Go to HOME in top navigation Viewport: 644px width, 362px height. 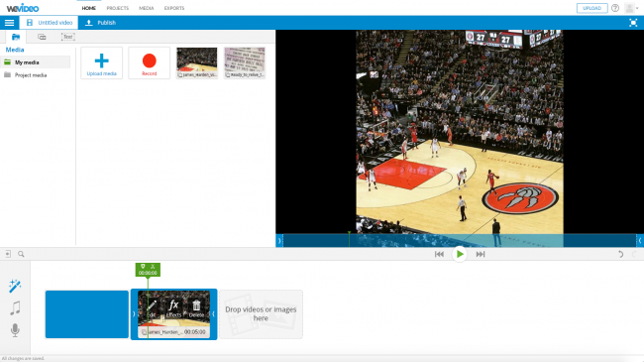click(89, 8)
